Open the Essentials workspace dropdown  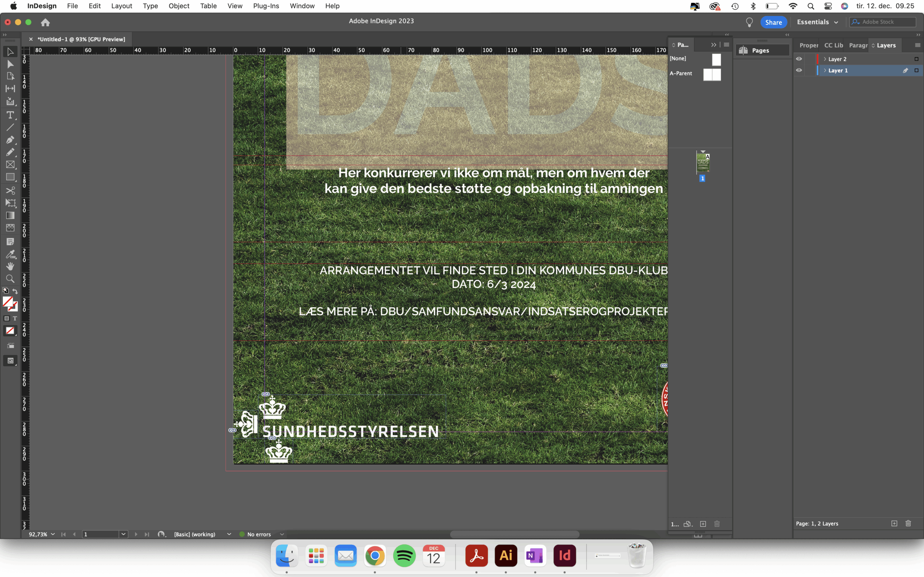click(818, 22)
